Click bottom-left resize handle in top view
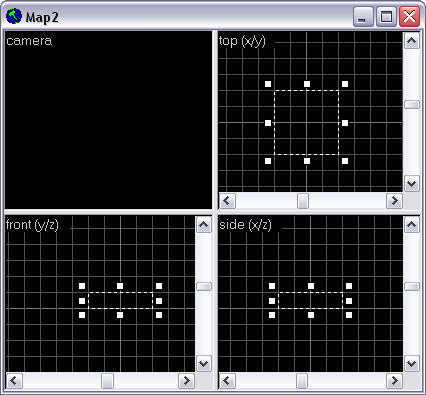This screenshot has height=395, width=426. 268,161
